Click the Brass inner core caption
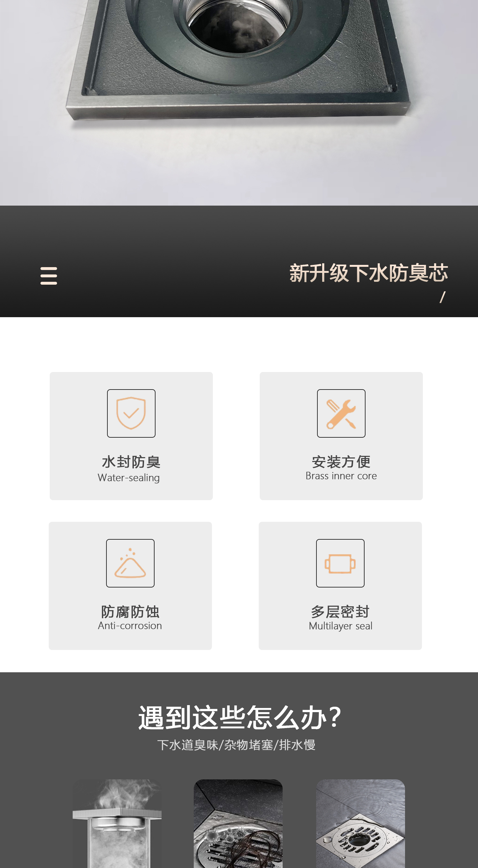The image size is (478, 868). point(341,476)
